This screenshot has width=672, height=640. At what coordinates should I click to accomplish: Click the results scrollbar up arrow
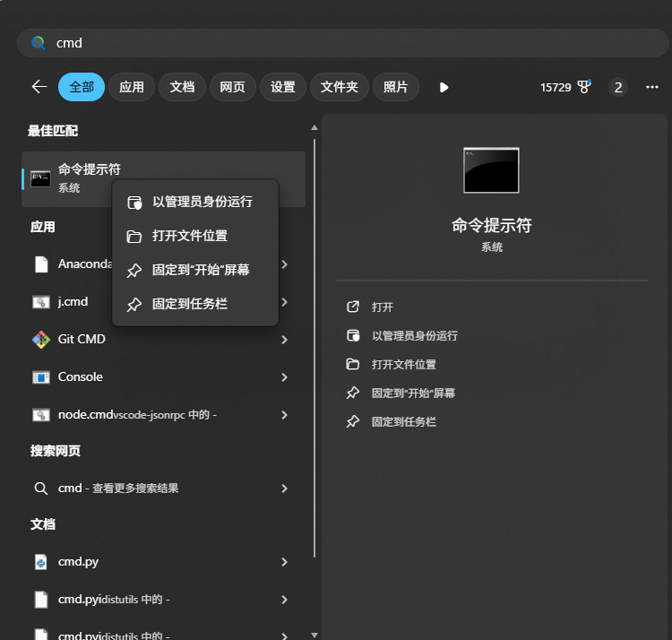tap(314, 127)
